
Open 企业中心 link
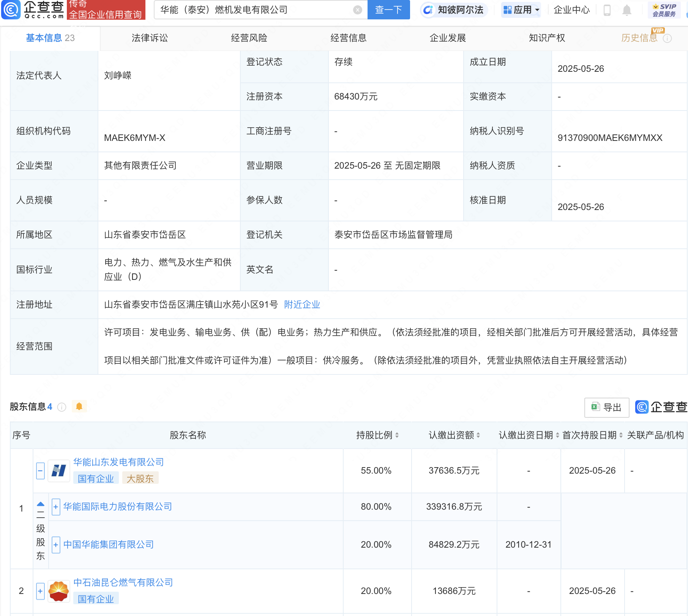point(571,10)
